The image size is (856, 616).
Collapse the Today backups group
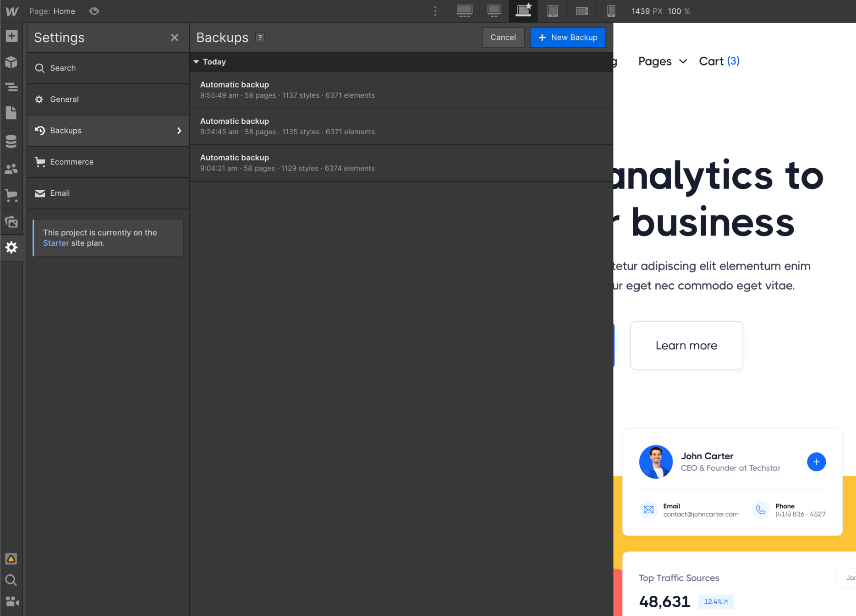pyautogui.click(x=197, y=62)
